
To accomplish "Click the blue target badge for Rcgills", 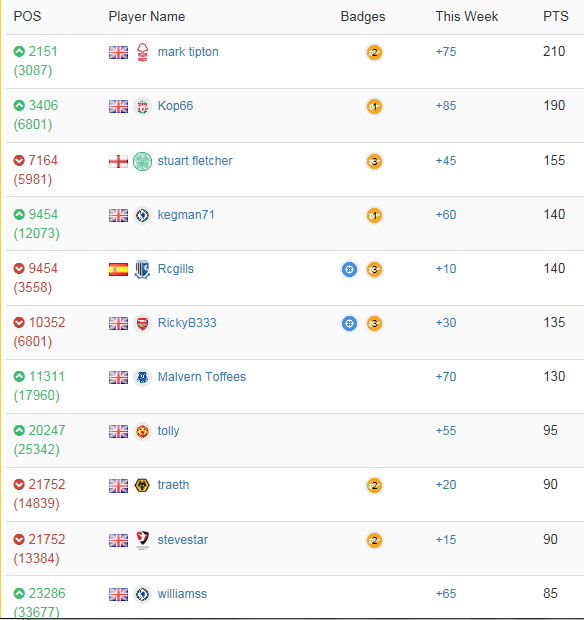I will click(x=349, y=270).
